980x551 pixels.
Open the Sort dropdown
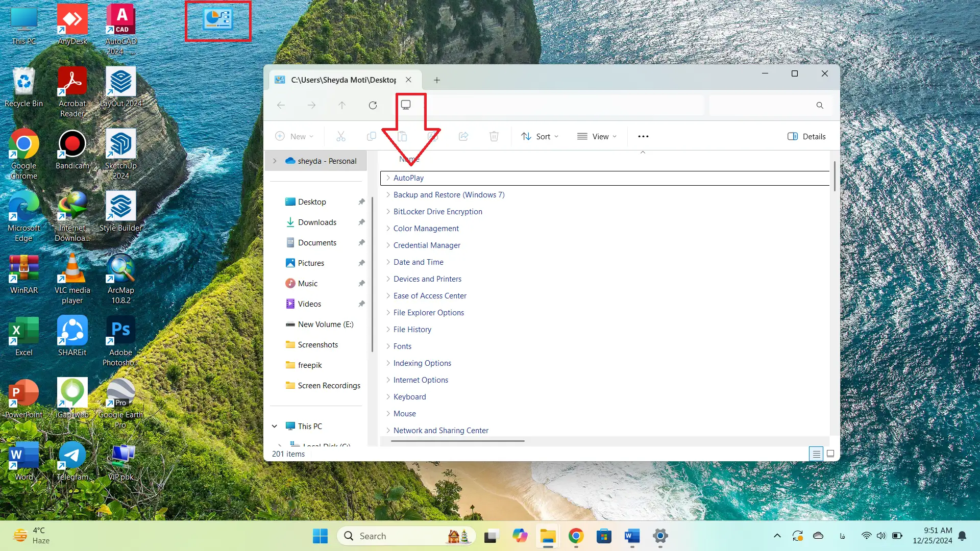click(x=540, y=136)
